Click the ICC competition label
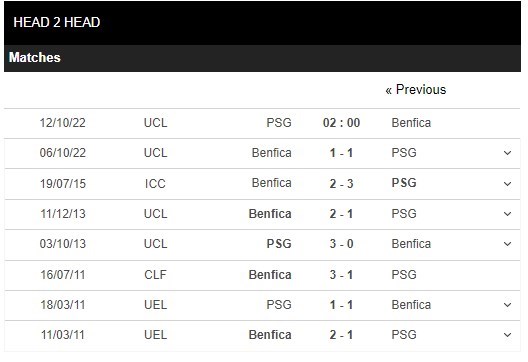This screenshot has width=528, height=362. tap(155, 184)
